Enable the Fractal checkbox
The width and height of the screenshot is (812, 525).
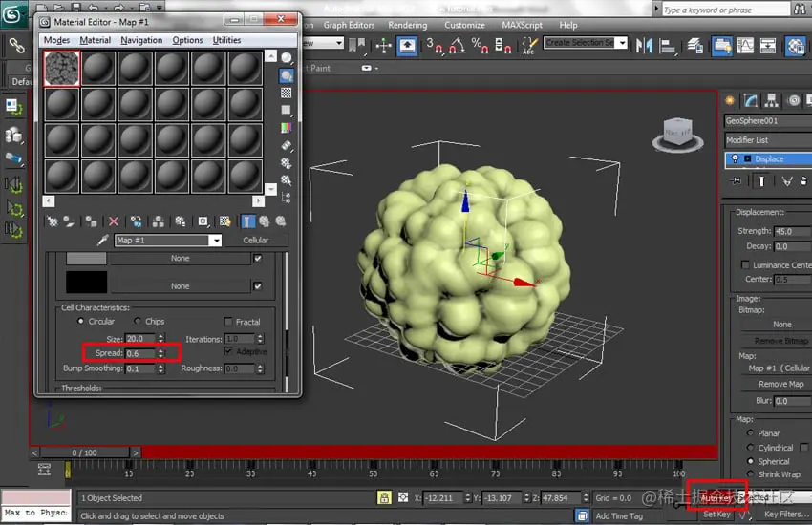click(x=228, y=322)
